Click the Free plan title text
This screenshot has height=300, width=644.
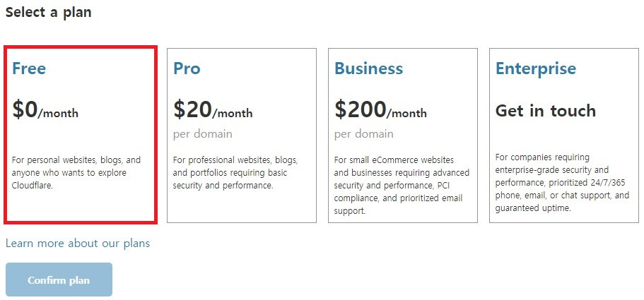click(29, 68)
